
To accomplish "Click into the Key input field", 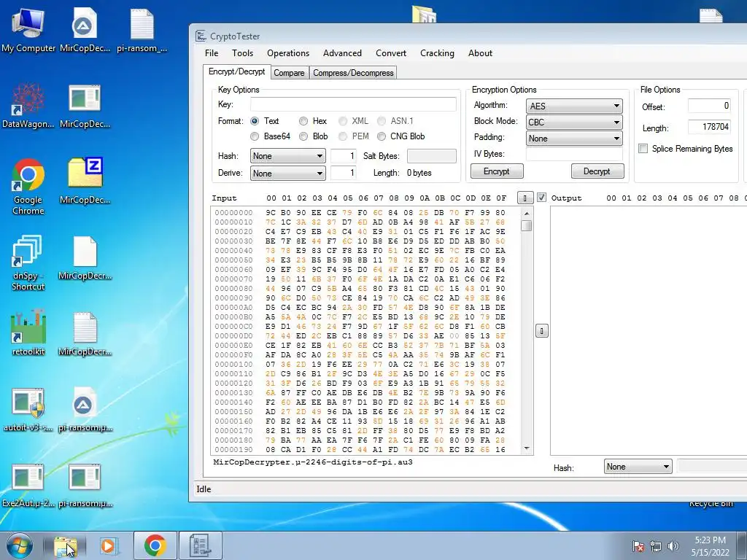I will [353, 104].
